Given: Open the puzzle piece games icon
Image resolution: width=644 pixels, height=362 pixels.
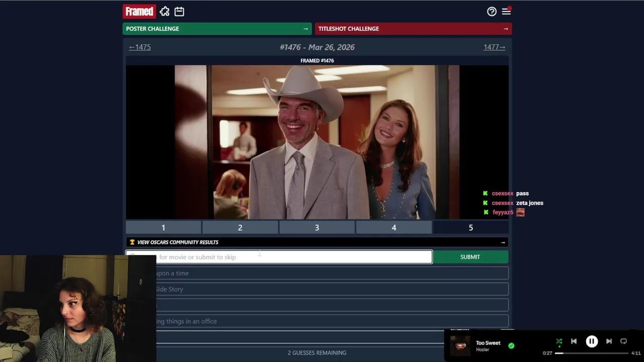Looking at the screenshot, I should [x=165, y=12].
